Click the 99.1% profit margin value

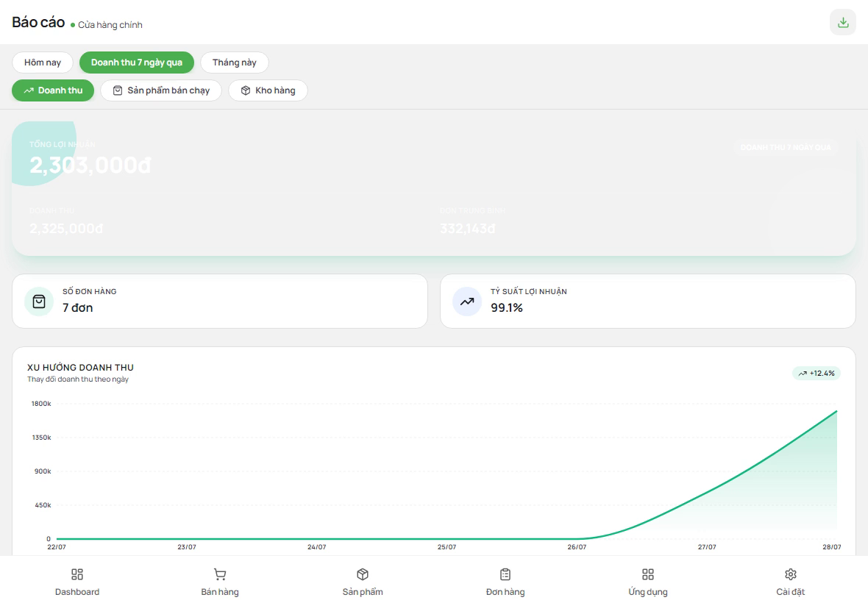507,307
